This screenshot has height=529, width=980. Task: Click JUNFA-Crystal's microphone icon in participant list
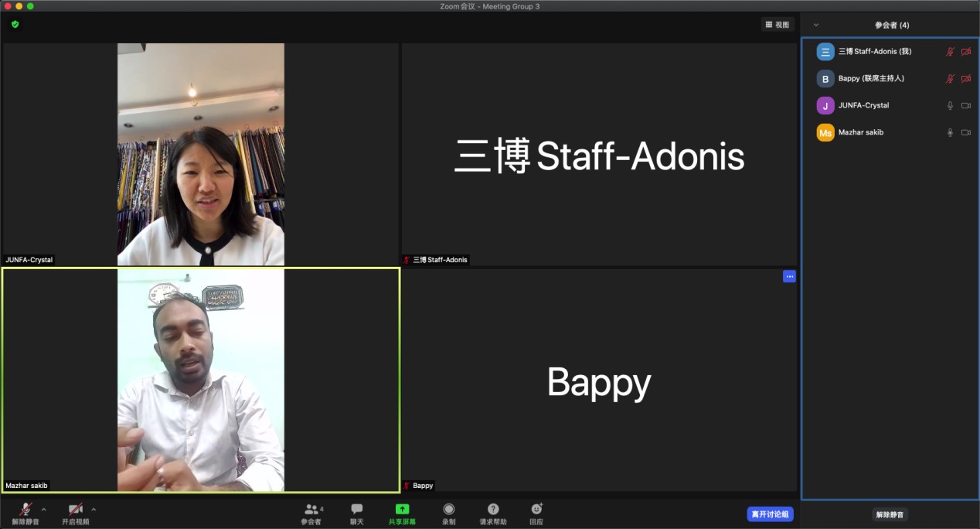[951, 106]
